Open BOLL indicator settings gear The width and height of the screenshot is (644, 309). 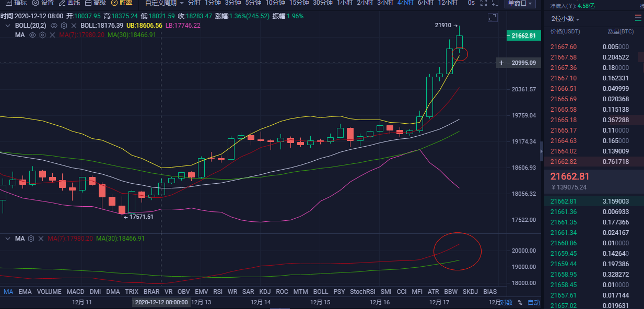tap(64, 25)
